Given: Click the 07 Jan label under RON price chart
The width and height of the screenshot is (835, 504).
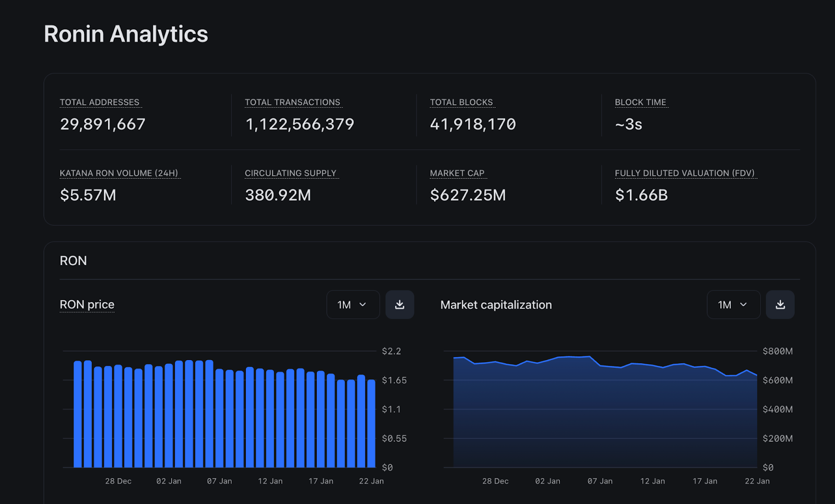Looking at the screenshot, I should coord(219,481).
